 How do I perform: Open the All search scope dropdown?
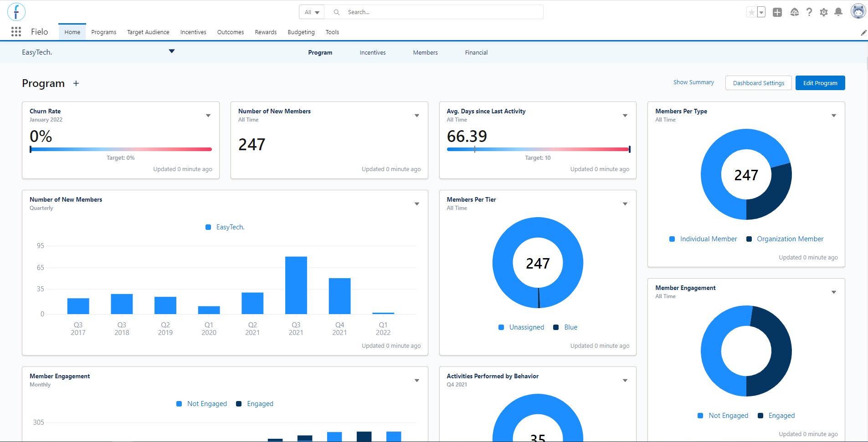pyautogui.click(x=312, y=12)
